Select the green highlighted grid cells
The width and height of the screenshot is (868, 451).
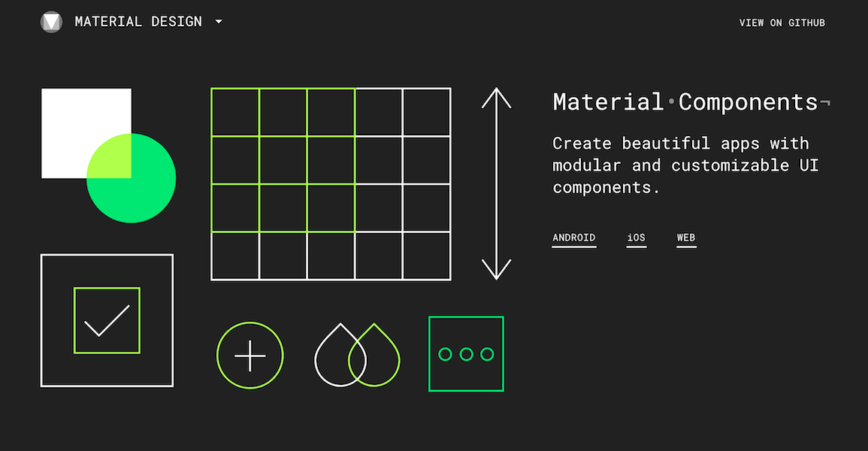[x=283, y=159]
